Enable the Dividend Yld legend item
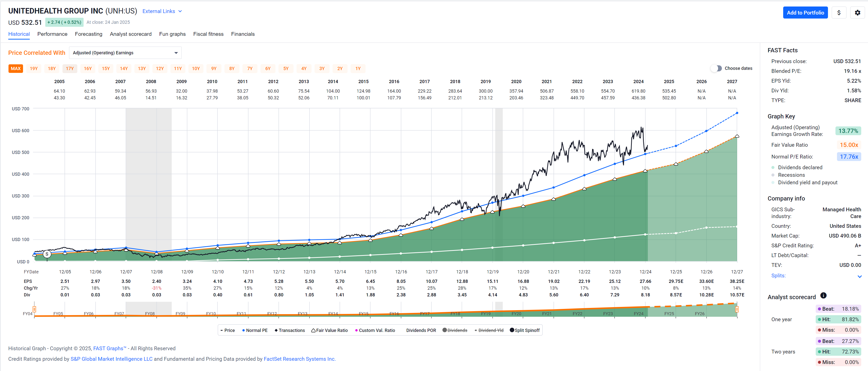 tap(489, 330)
